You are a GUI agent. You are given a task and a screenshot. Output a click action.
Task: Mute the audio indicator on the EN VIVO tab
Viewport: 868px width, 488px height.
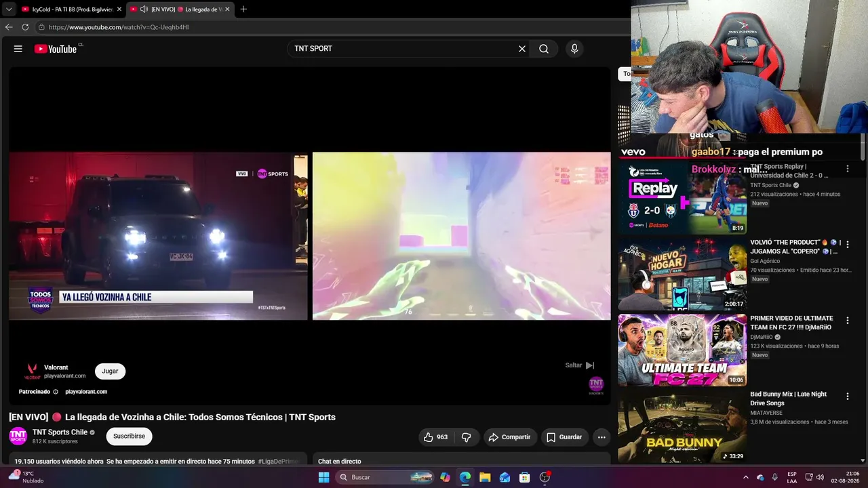[x=144, y=9]
